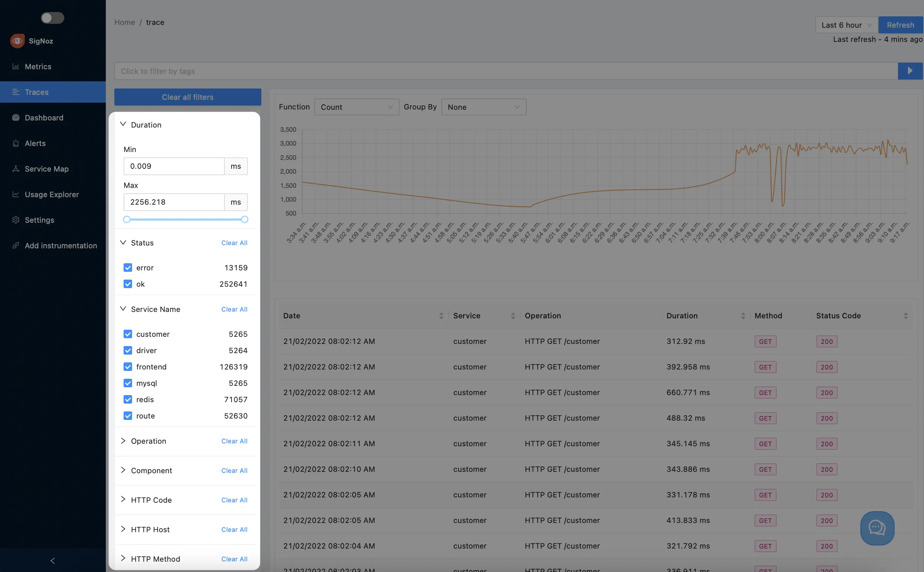Expand the Component filter section
The height and width of the screenshot is (572, 924).
coord(123,470)
